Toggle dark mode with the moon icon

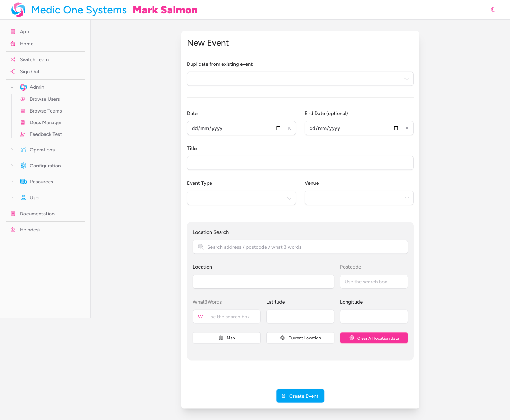pos(493,10)
